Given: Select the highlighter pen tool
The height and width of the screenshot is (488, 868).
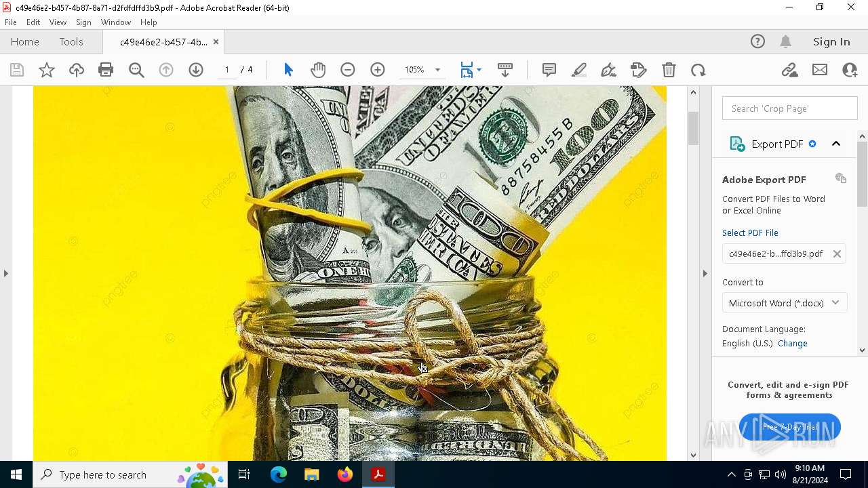Looking at the screenshot, I should (579, 70).
